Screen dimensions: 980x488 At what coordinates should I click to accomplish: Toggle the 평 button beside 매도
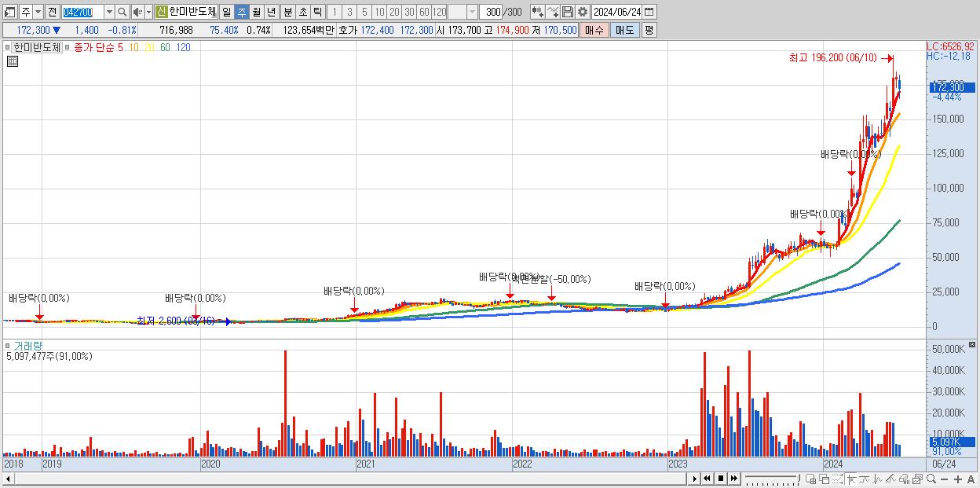pos(649,30)
